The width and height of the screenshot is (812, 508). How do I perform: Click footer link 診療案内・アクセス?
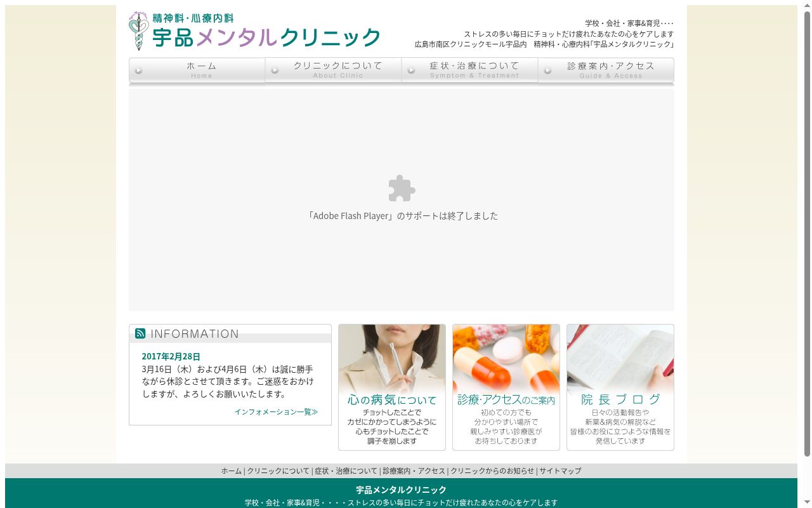tap(414, 471)
